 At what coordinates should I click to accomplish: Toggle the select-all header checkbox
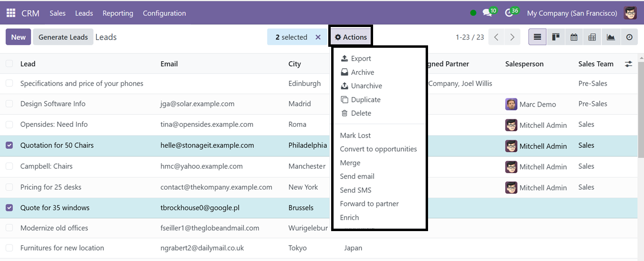pyautogui.click(x=9, y=64)
